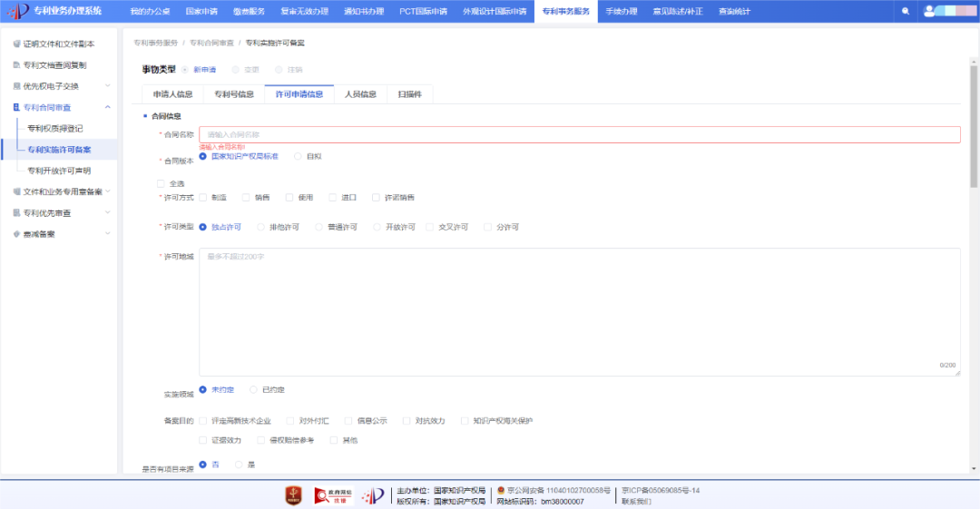Expand 文件和业务专用章备案 chevron
980x509 pixels.
[x=107, y=191]
